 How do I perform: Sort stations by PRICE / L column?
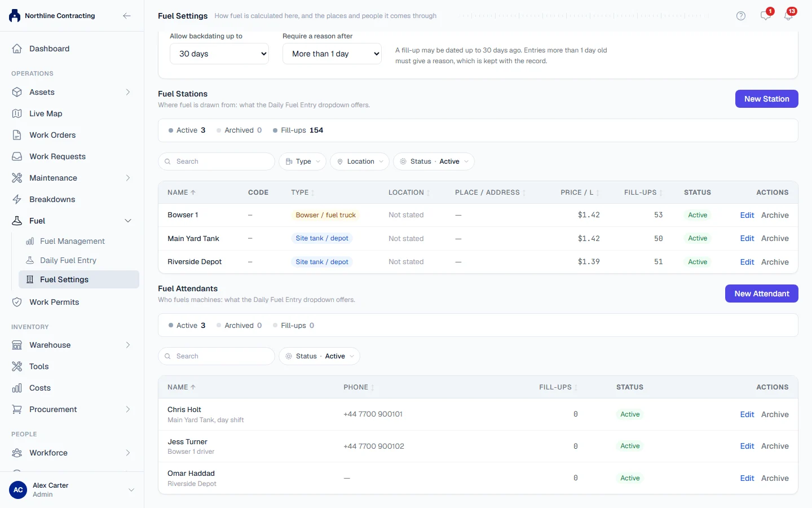pos(580,192)
